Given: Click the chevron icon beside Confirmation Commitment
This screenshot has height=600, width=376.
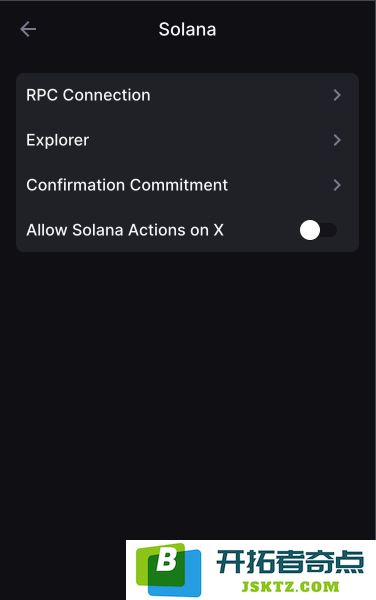Looking at the screenshot, I should [x=337, y=185].
